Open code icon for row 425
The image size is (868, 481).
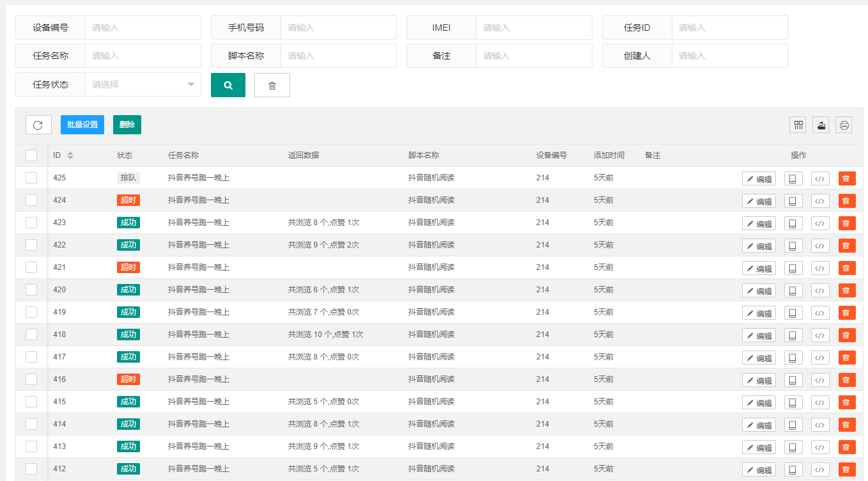pyautogui.click(x=820, y=178)
